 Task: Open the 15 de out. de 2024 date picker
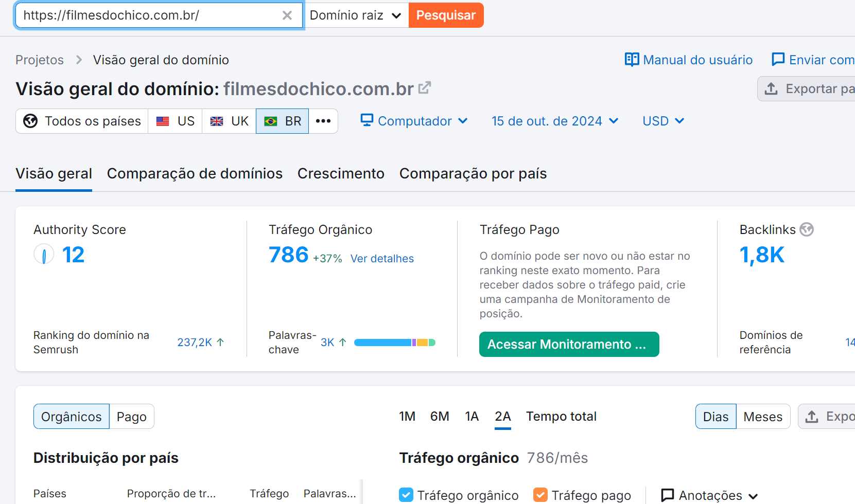pyautogui.click(x=555, y=121)
